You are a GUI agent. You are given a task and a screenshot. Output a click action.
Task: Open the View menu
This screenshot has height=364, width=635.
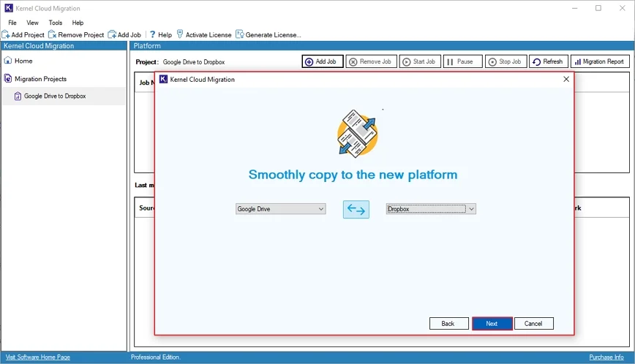pyautogui.click(x=32, y=23)
